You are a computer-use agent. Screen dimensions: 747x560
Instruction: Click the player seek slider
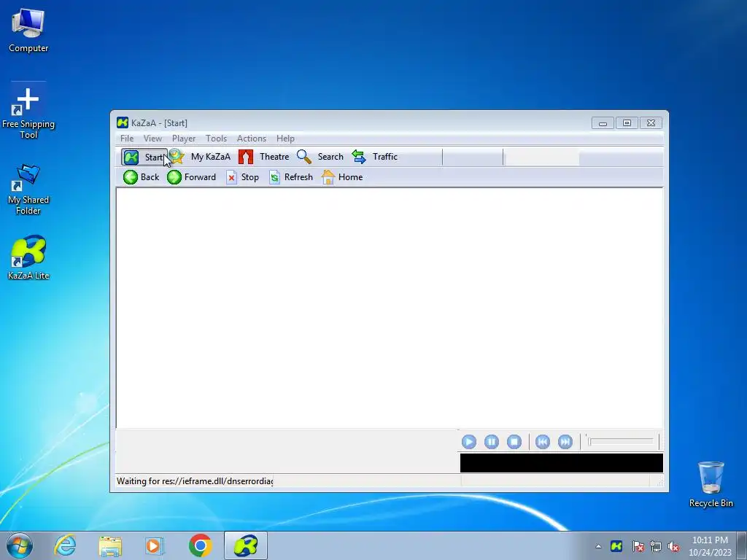click(x=620, y=442)
